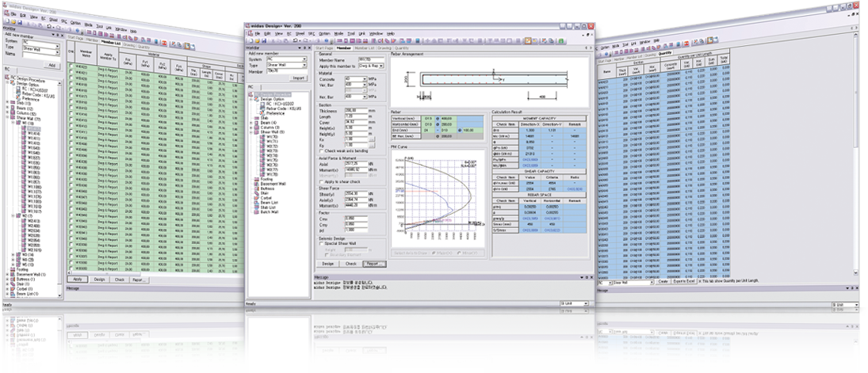Image resolution: width=868 pixels, height=373 pixels.
Task: Close the Message panel in center window
Action: (x=592, y=277)
